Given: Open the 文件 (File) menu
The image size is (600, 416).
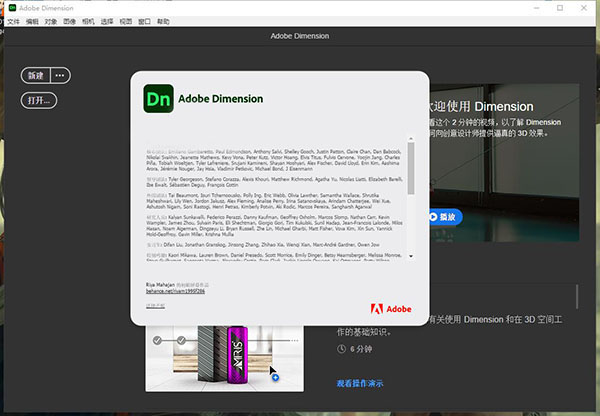Looking at the screenshot, I should pos(13,20).
